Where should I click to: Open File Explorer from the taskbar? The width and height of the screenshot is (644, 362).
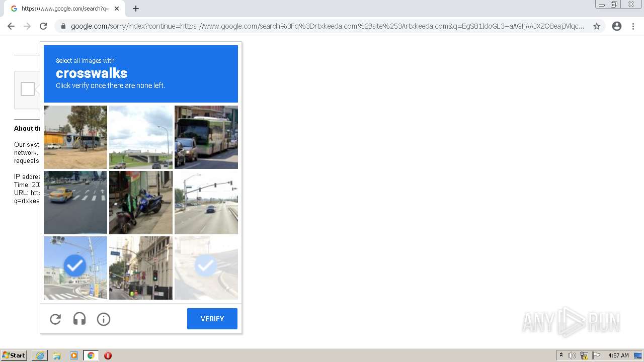tap(57, 355)
